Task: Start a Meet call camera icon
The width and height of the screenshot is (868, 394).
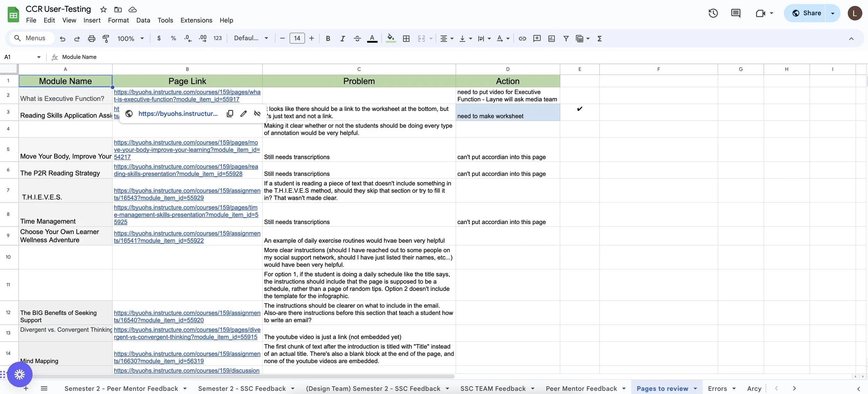Action: click(760, 13)
